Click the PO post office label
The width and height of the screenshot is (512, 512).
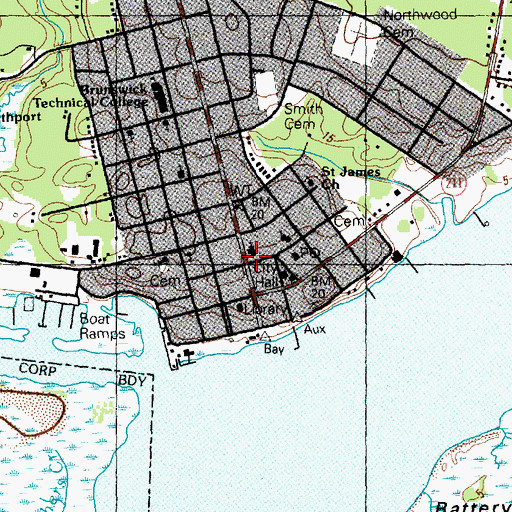click(x=310, y=252)
